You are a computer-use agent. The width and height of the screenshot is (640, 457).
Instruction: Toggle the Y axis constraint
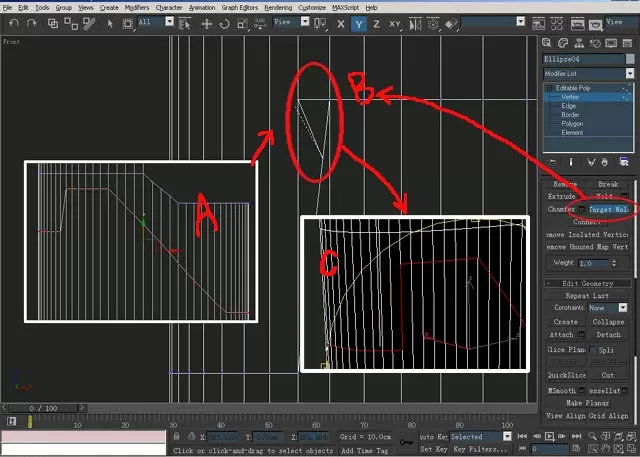(x=359, y=24)
